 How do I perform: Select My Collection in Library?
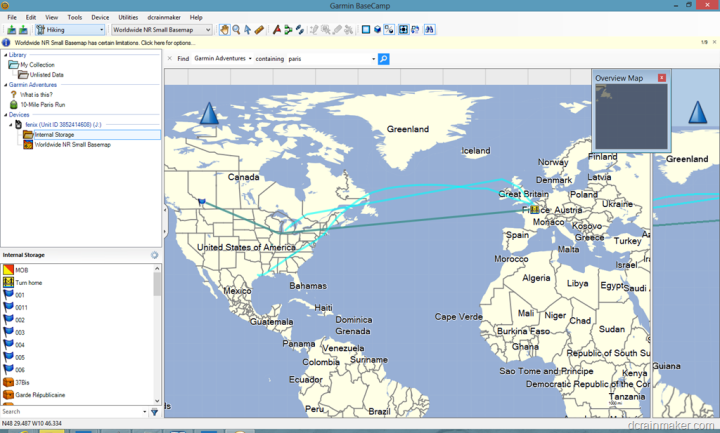37,65
